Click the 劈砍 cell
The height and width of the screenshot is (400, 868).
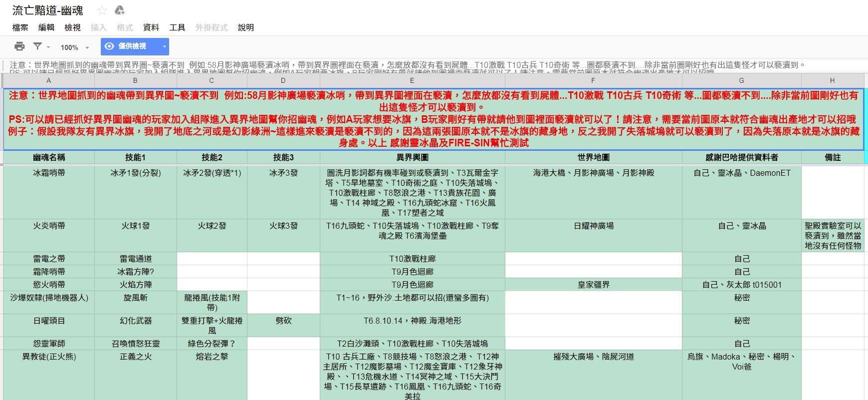tap(284, 325)
